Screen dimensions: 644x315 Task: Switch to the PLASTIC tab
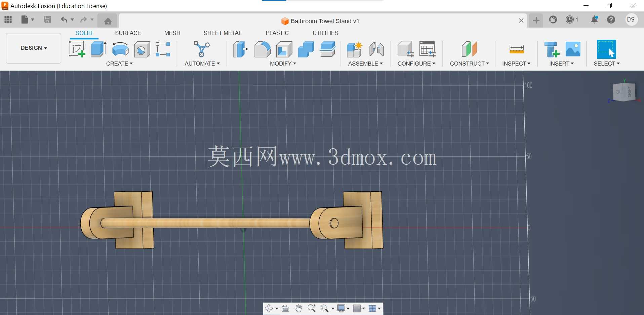click(277, 33)
